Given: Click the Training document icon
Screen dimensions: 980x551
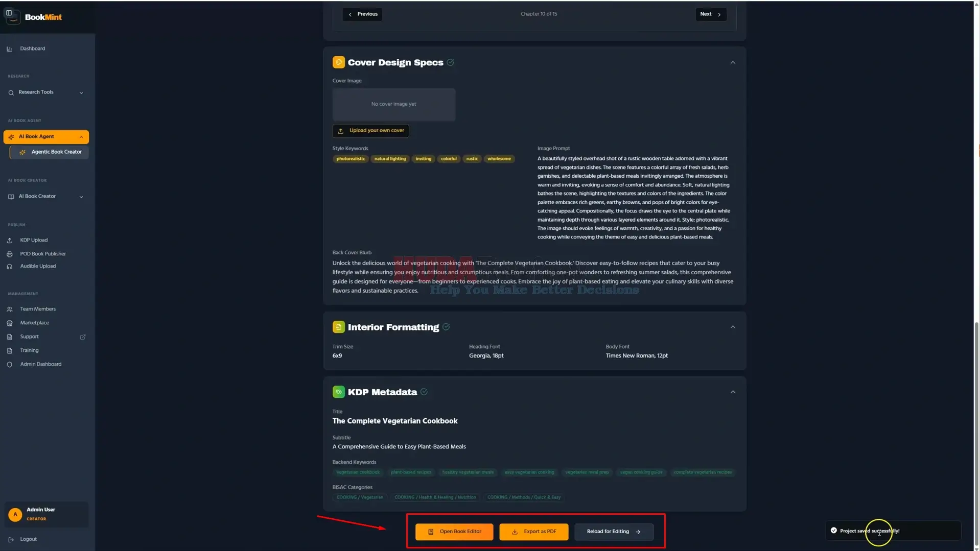Looking at the screenshot, I should (9, 351).
